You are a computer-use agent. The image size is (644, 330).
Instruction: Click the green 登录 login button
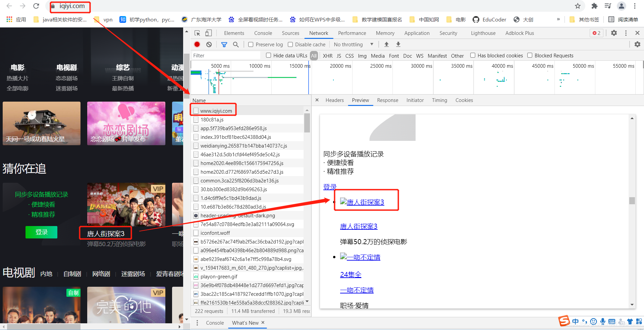[41, 232]
